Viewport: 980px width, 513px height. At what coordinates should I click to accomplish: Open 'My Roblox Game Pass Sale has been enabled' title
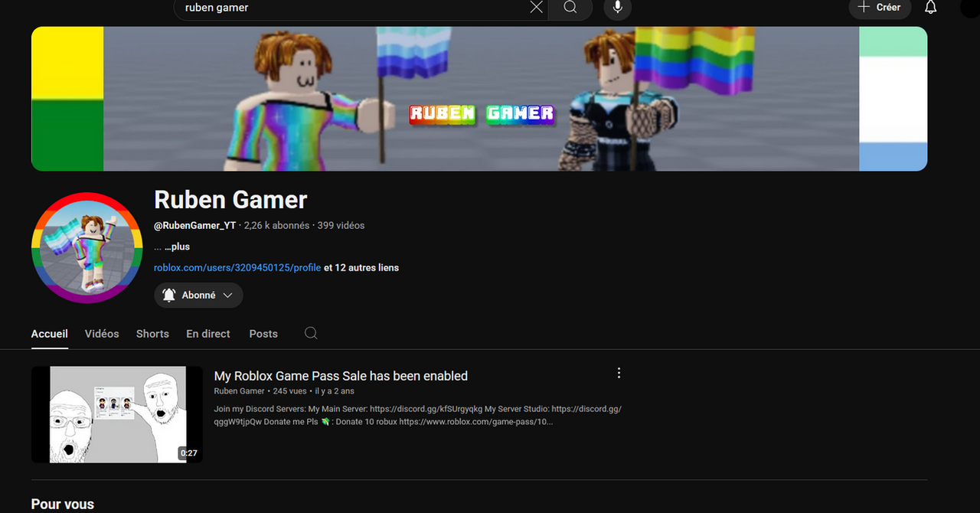click(x=341, y=376)
